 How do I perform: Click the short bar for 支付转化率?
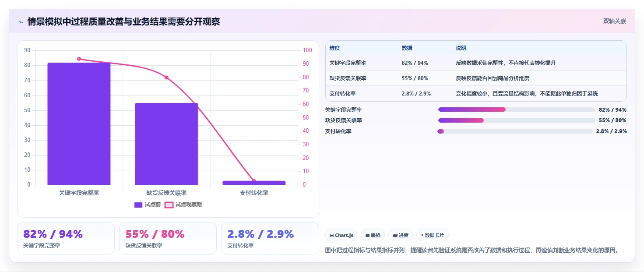254,183
